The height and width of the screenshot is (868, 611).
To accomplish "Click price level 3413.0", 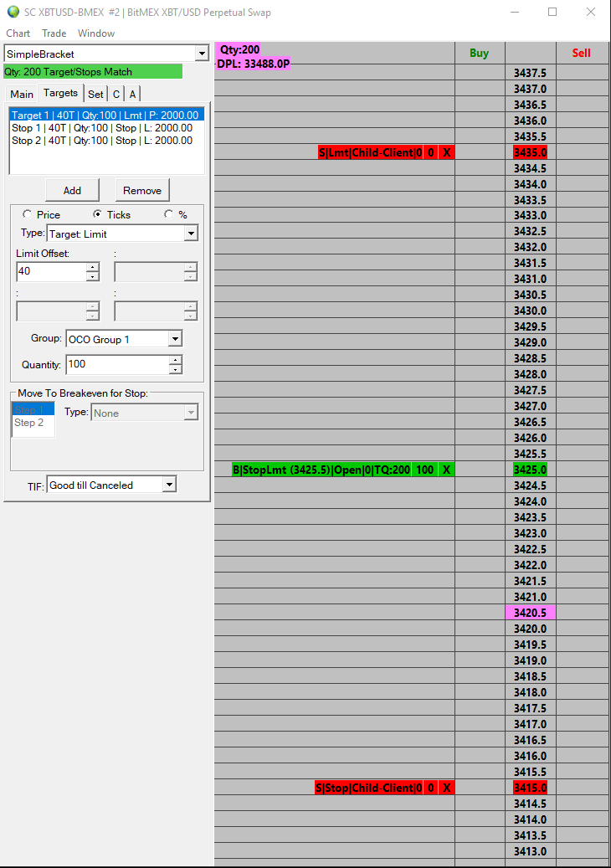I will 530,851.
